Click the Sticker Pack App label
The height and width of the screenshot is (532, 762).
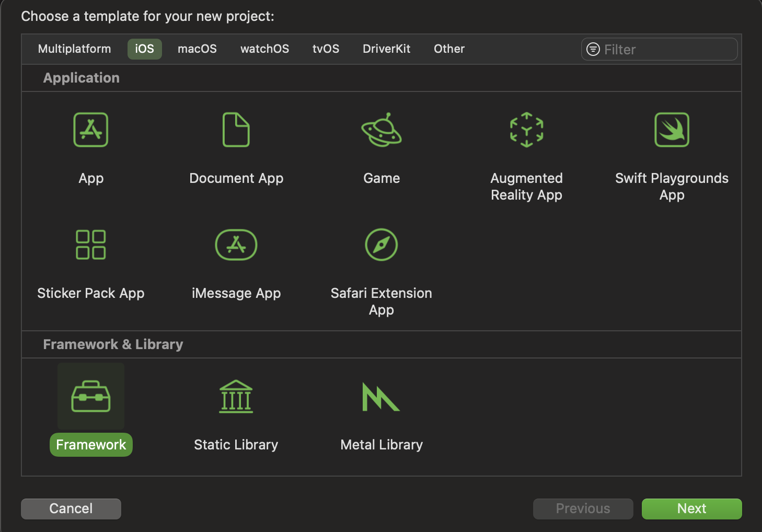[91, 293]
